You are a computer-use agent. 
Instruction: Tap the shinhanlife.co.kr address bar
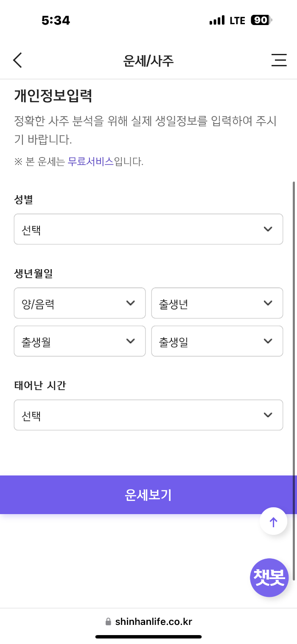pos(153,622)
